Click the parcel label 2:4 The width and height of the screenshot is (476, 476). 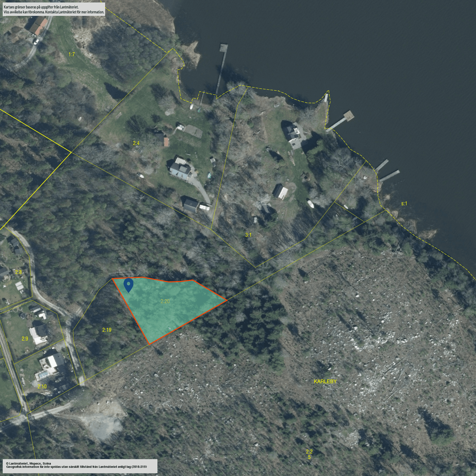136,143
